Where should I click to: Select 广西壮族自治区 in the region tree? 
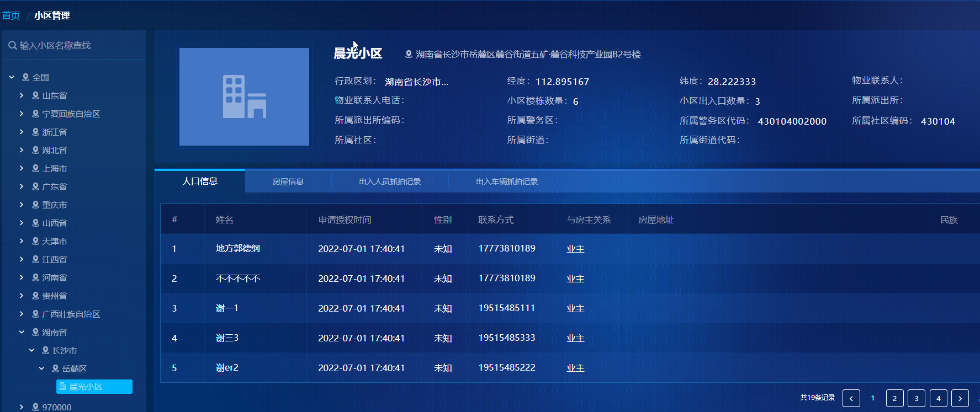pos(71,314)
